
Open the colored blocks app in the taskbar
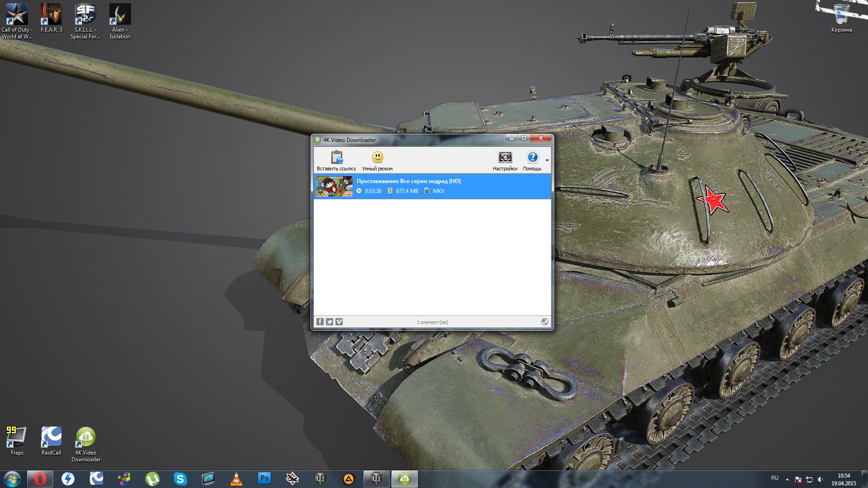click(124, 479)
